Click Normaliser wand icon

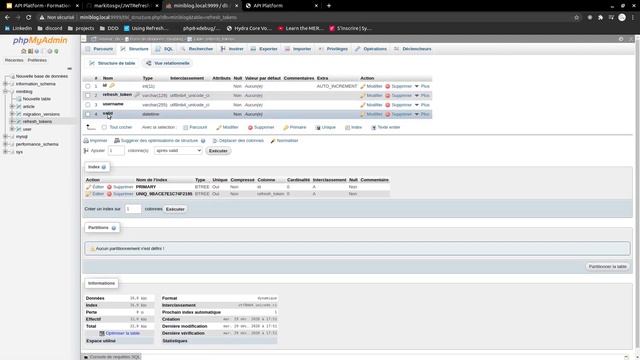point(273,140)
